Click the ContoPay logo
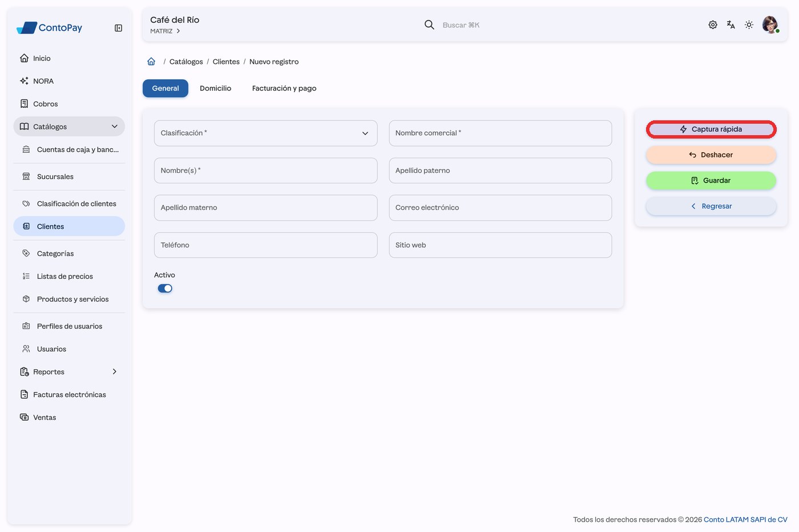This screenshot has width=799, height=532. point(50,27)
